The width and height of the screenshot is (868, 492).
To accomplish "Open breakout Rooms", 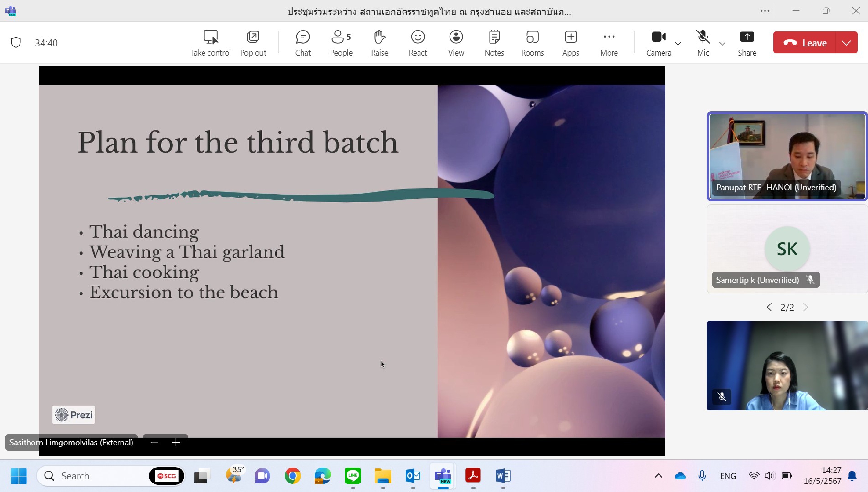I will (x=532, y=43).
